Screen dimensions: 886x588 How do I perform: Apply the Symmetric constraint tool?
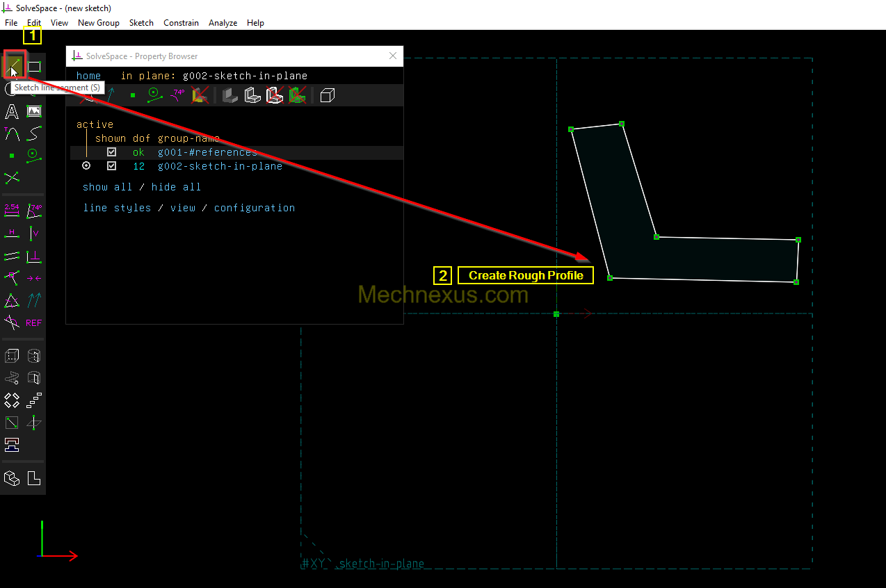[34, 279]
